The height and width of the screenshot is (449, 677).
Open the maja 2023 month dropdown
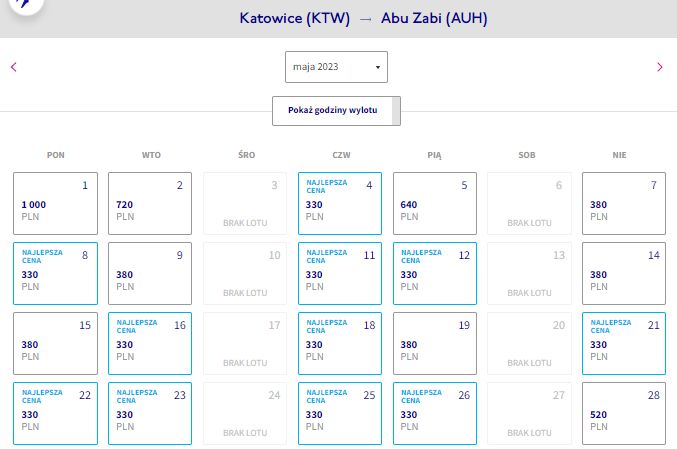coord(336,67)
